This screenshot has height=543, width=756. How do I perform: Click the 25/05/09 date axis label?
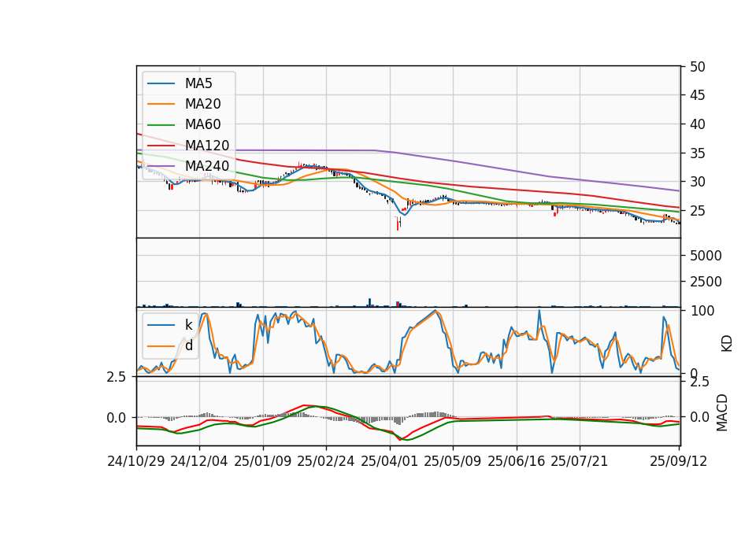[x=453, y=461]
